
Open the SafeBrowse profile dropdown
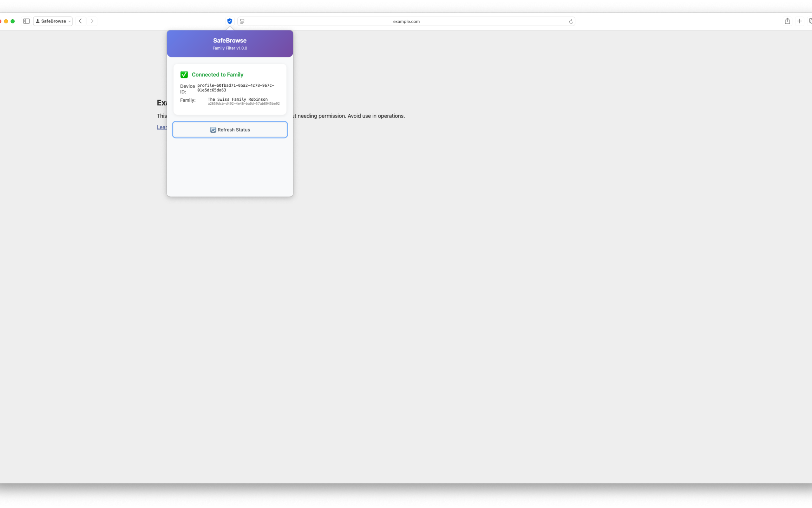point(53,21)
